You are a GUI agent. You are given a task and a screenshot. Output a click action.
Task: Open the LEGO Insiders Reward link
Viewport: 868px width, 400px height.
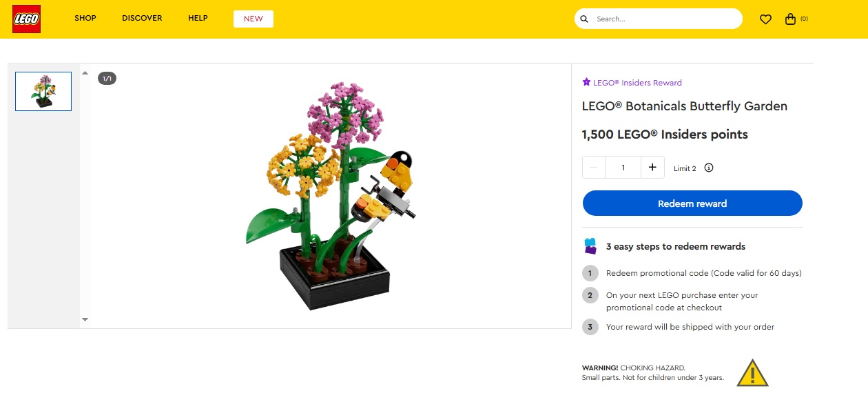pos(637,82)
